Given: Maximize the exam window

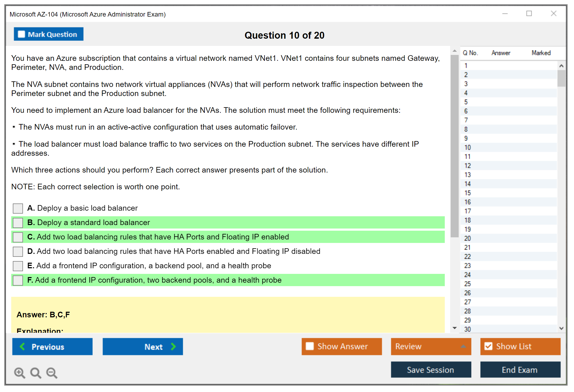Looking at the screenshot, I should (x=529, y=14).
